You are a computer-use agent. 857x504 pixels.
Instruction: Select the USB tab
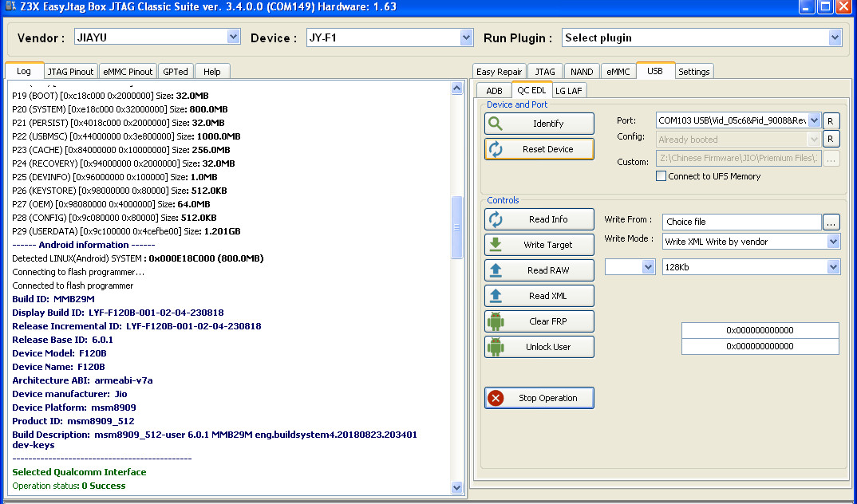[x=655, y=71]
